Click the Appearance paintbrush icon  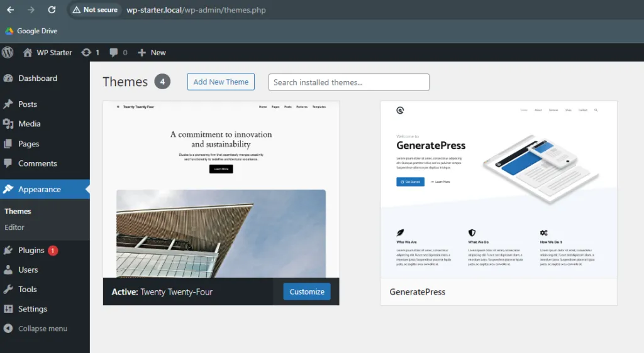coord(8,189)
